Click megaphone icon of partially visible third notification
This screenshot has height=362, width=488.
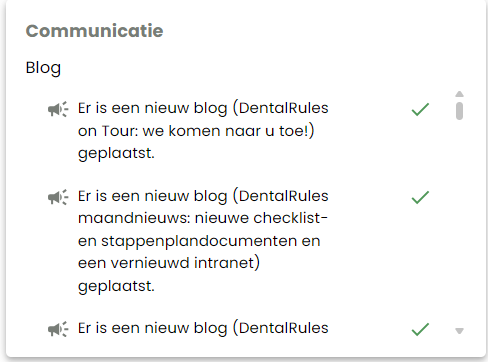(x=58, y=329)
